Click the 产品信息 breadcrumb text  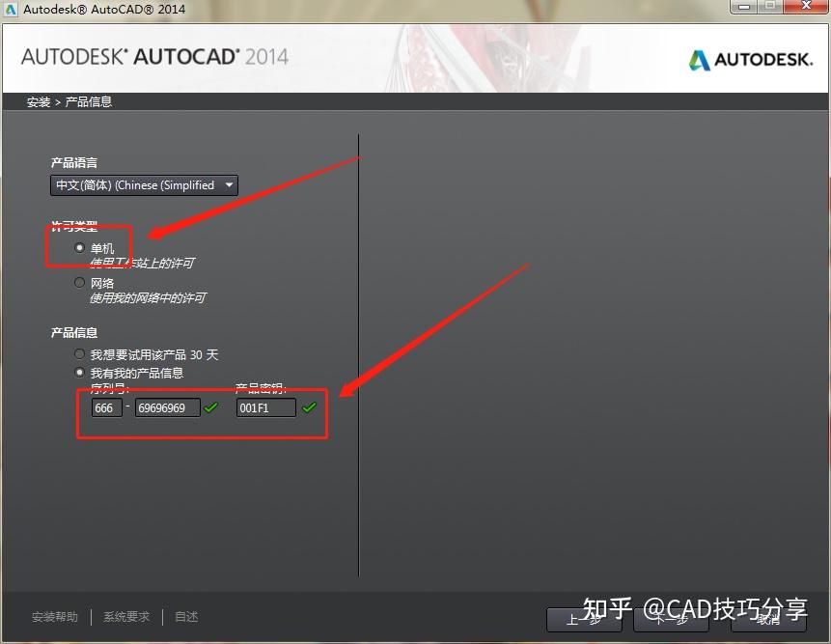(x=89, y=101)
